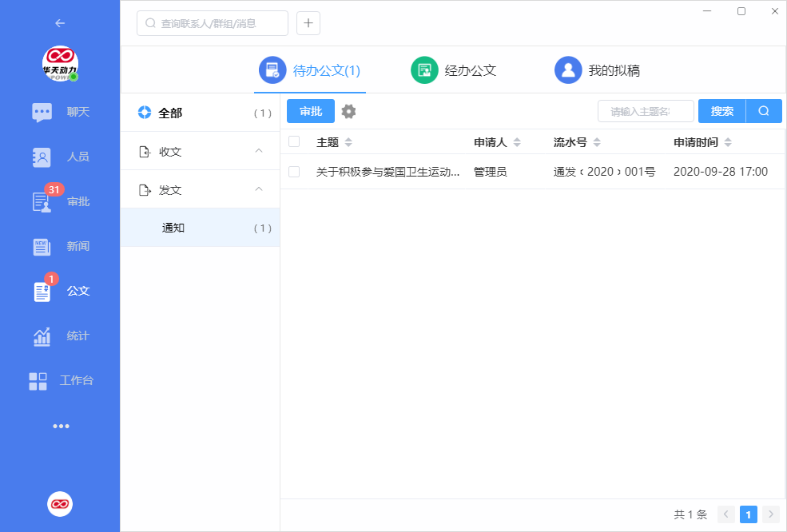Screen dimensions: 787x532
Task: Open the 审批 approvals section
Action: (60, 201)
